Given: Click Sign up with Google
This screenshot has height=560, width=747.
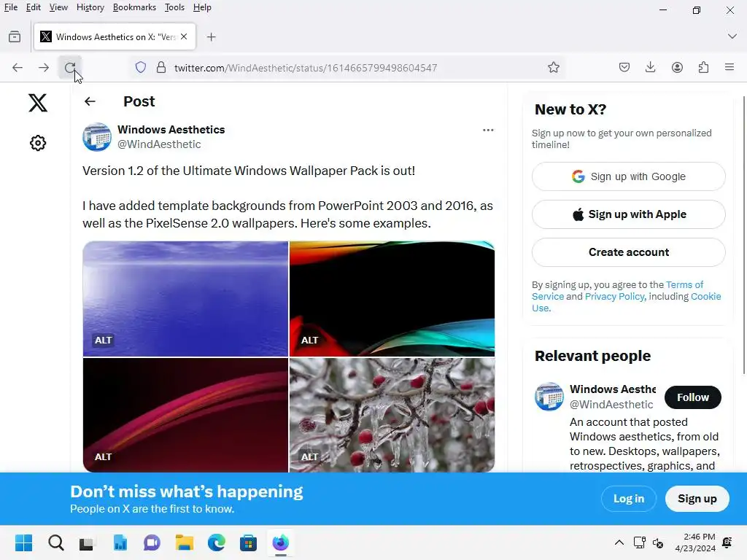Looking at the screenshot, I should 628,176.
